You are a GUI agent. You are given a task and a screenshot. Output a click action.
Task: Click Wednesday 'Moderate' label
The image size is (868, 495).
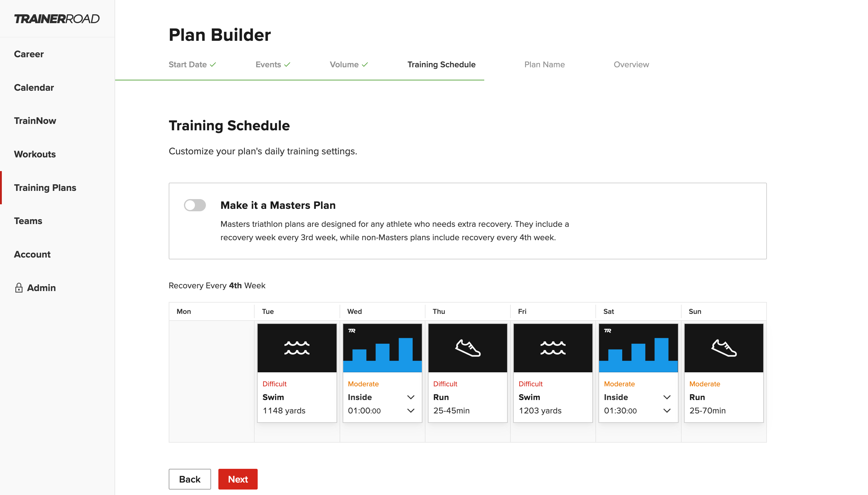pyautogui.click(x=363, y=384)
